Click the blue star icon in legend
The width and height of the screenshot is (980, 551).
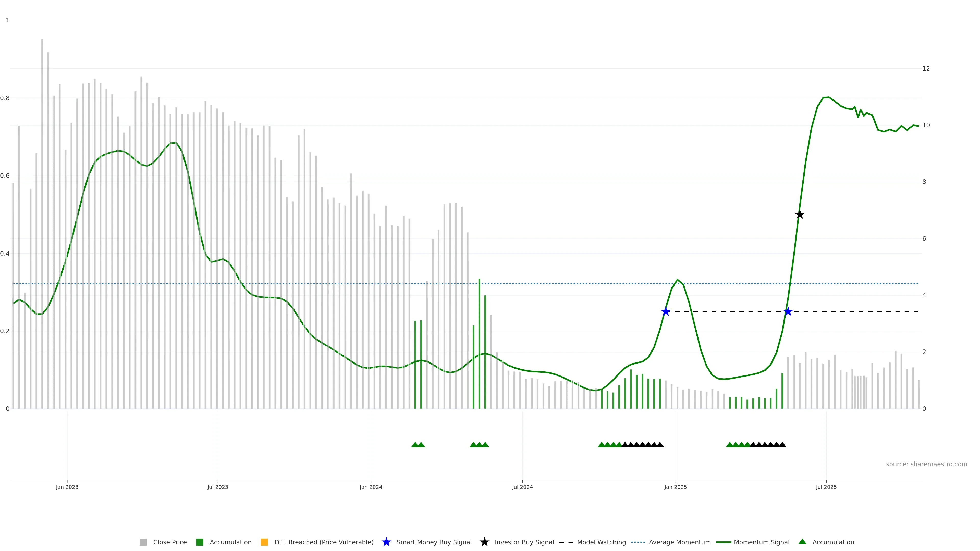386,542
